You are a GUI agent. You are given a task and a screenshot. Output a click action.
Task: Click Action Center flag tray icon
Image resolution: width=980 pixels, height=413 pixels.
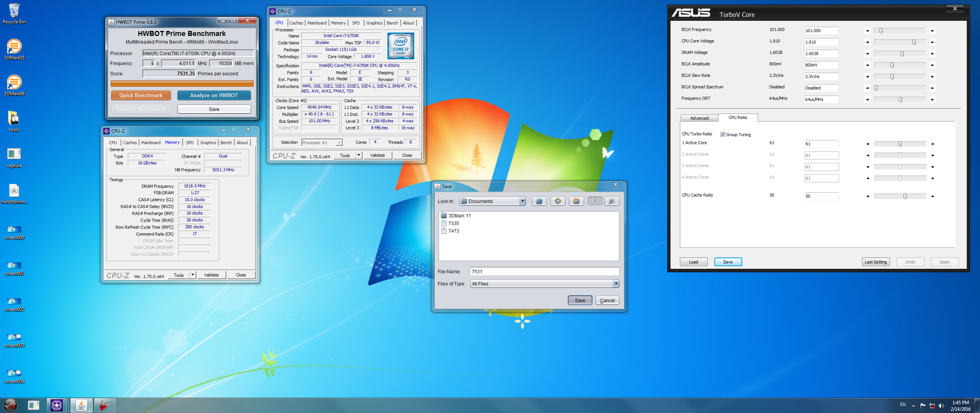click(923, 406)
